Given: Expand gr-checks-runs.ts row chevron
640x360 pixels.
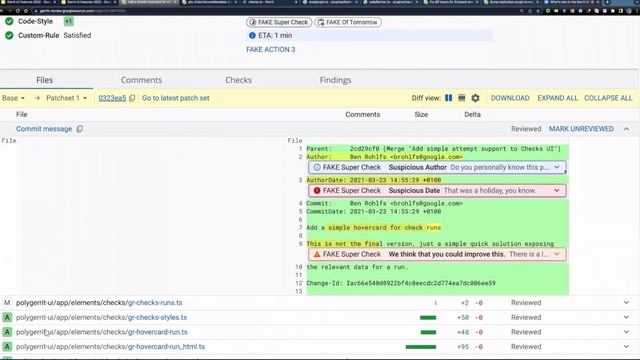Looking at the screenshot, I should [x=626, y=302].
